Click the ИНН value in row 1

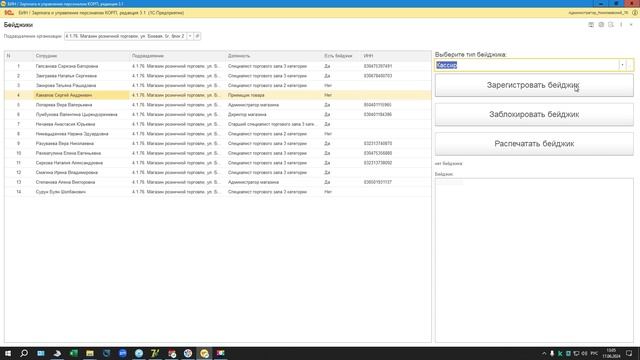pyautogui.click(x=378, y=66)
